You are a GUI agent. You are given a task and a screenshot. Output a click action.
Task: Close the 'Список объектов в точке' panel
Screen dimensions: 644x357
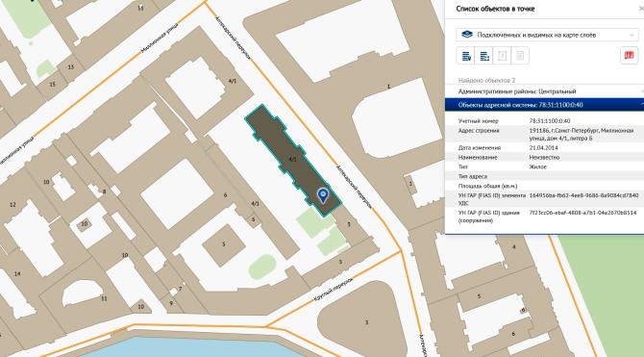point(641,9)
